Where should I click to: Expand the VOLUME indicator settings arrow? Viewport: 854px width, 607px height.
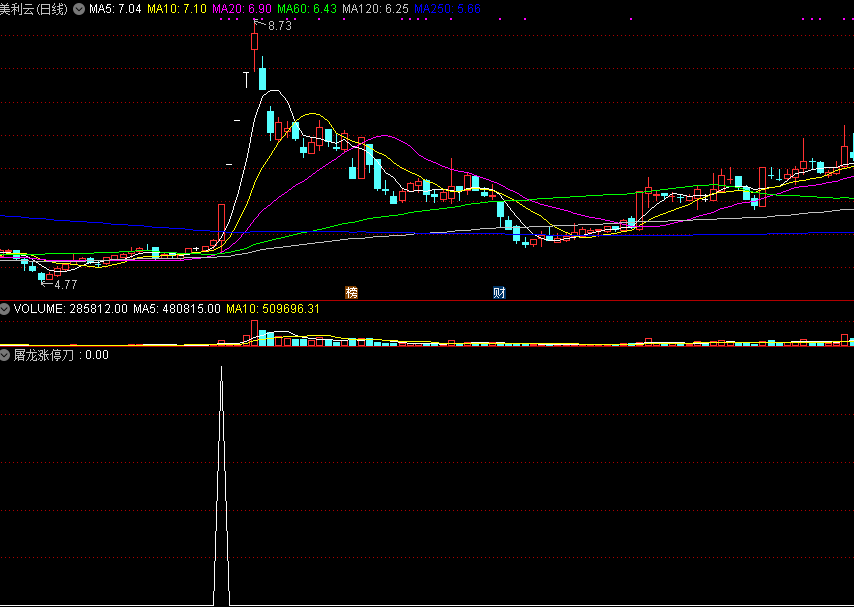point(6,309)
